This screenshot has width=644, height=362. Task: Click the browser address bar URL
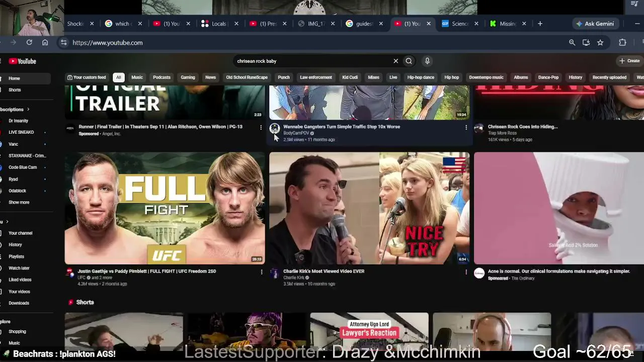click(107, 43)
